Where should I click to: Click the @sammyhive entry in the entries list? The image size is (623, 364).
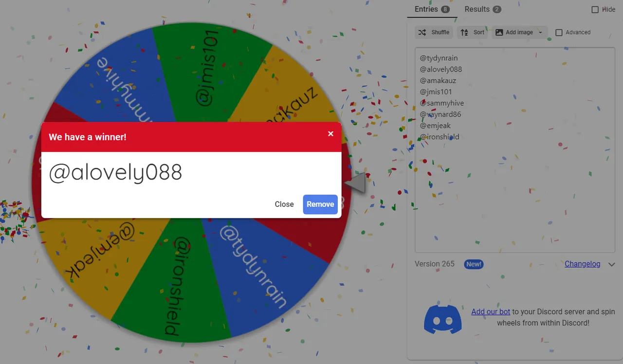coord(441,103)
